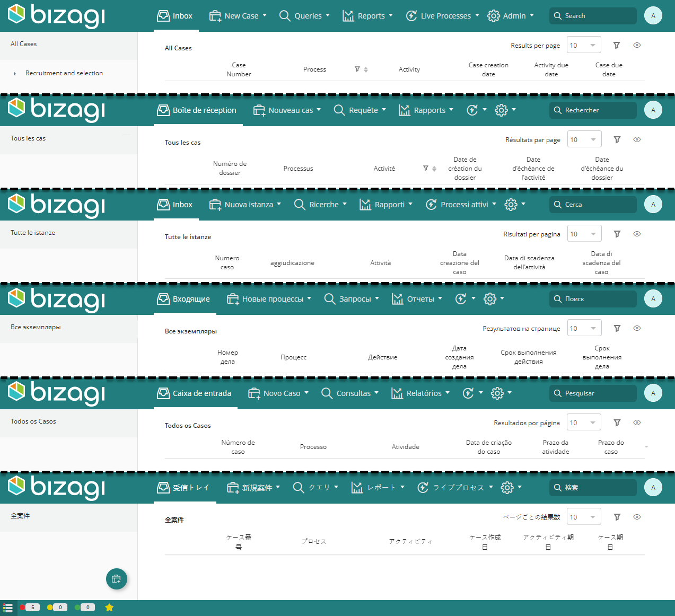Toggle the eye icon in Все экземпляры panel

point(637,329)
